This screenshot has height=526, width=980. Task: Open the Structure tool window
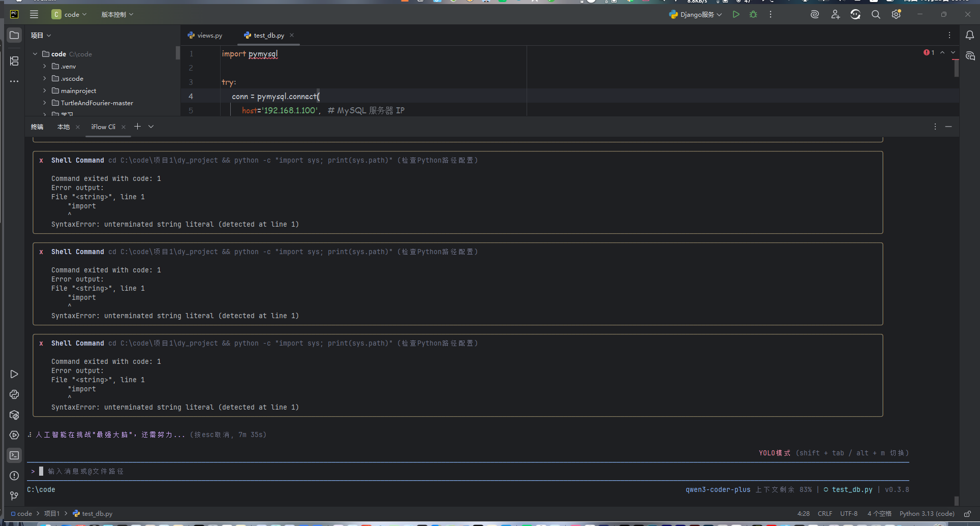14,61
